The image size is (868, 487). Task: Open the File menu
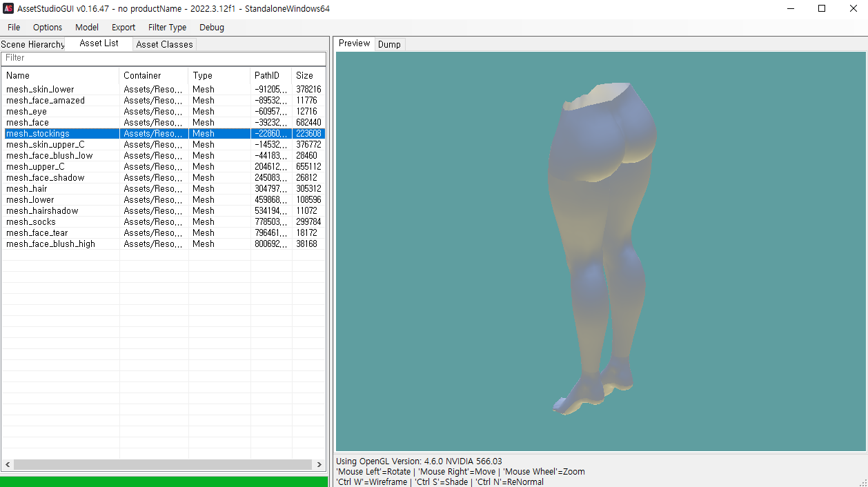(14, 28)
